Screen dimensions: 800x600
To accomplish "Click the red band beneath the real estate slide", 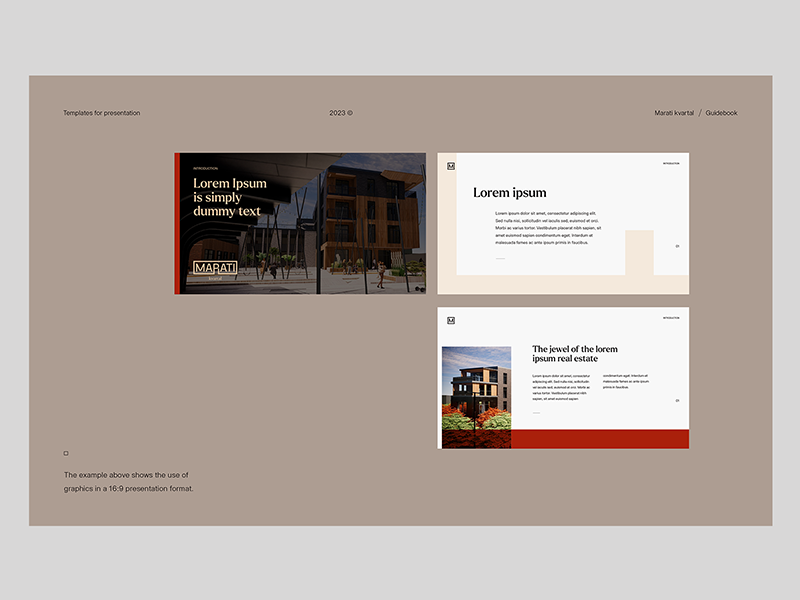I will click(600, 438).
